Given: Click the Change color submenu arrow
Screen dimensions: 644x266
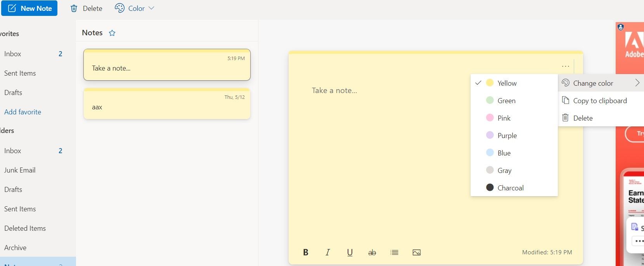Looking at the screenshot, I should pyautogui.click(x=637, y=83).
